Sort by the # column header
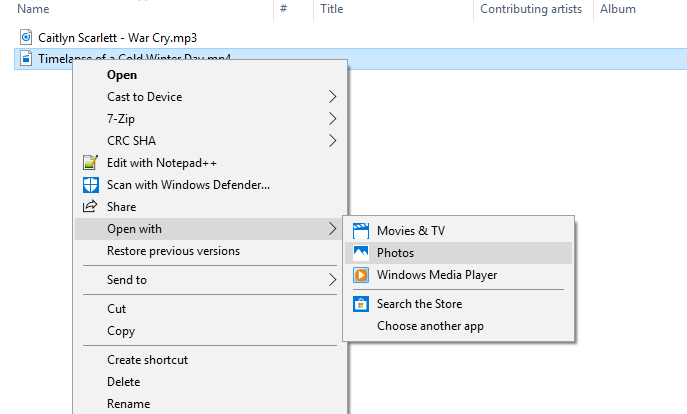 tap(283, 9)
